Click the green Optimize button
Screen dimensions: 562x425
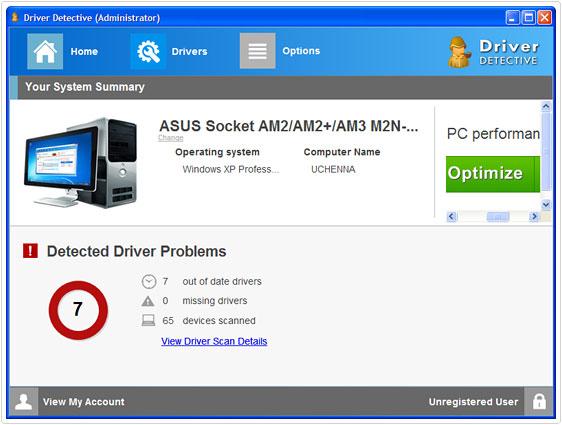[493, 174]
